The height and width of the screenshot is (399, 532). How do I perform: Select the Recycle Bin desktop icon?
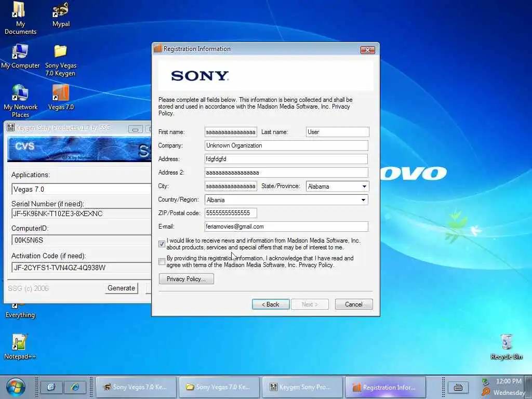(506, 347)
